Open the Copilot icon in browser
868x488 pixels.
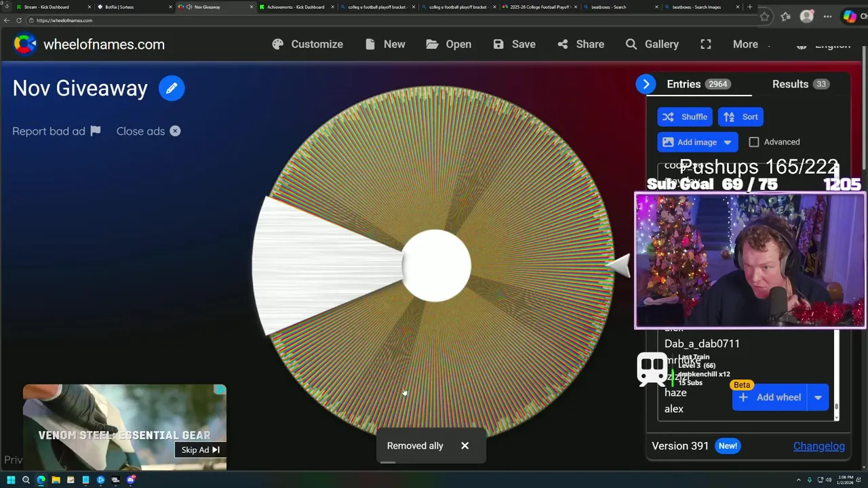pos(850,16)
